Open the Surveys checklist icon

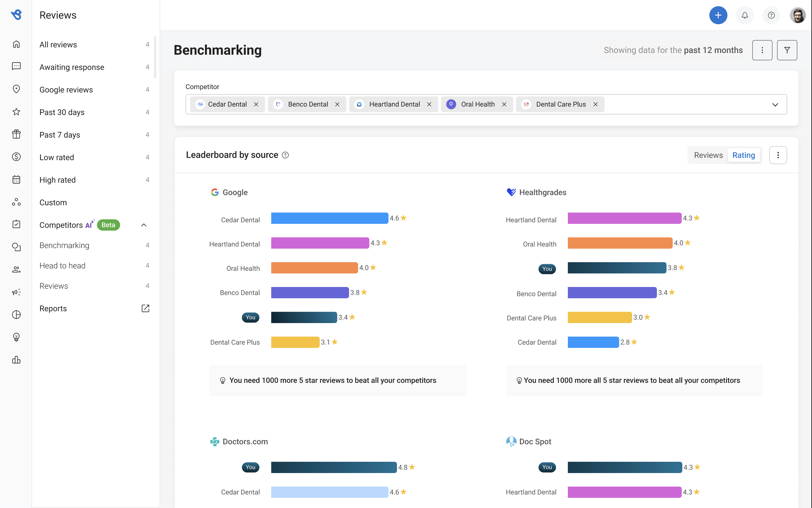(x=16, y=224)
